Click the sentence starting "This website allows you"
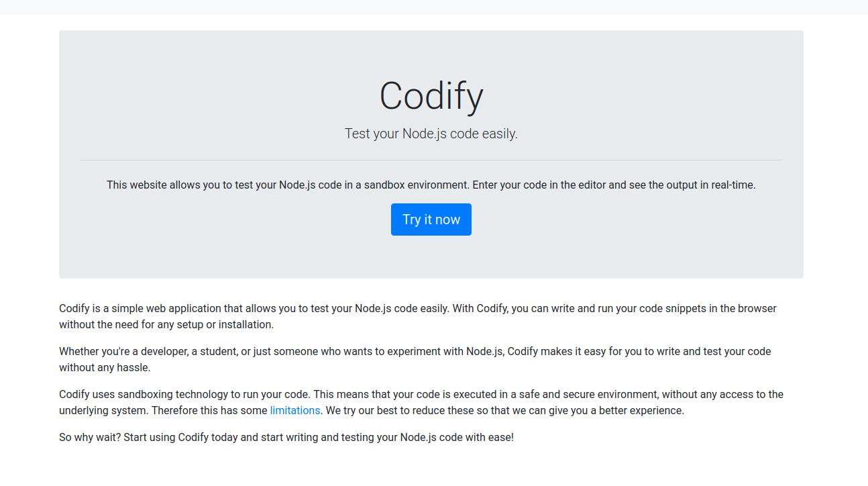 (431, 185)
